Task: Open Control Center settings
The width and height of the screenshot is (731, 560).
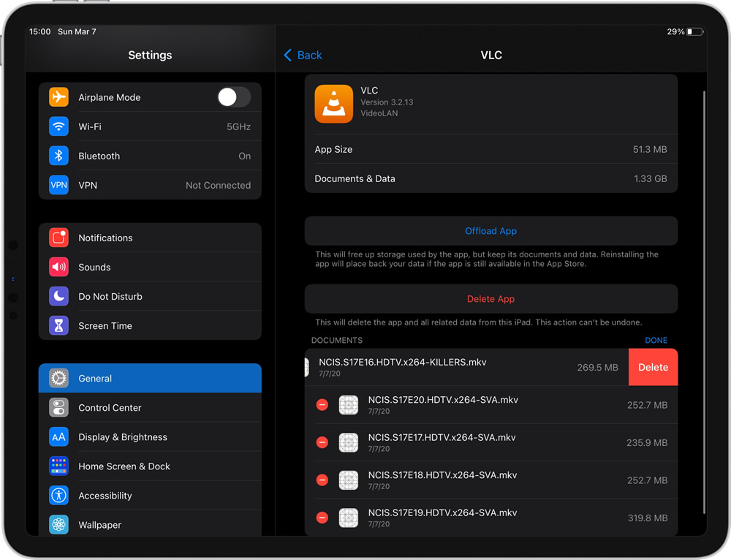Action: click(150, 407)
